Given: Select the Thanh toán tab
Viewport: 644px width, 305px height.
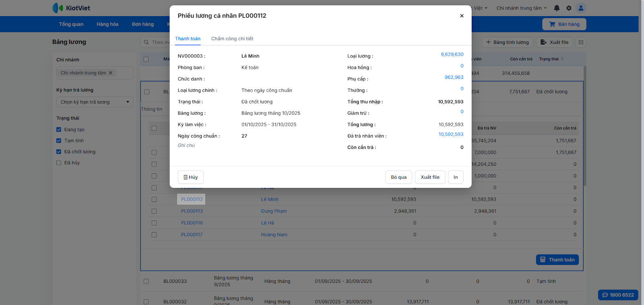Looking at the screenshot, I should 188,39.
